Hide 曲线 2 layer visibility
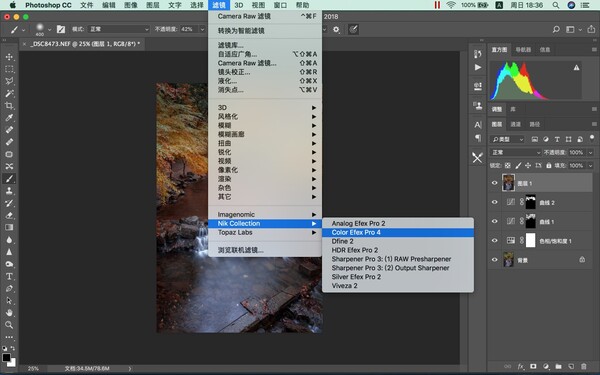The height and width of the screenshot is (375, 600). [494, 202]
